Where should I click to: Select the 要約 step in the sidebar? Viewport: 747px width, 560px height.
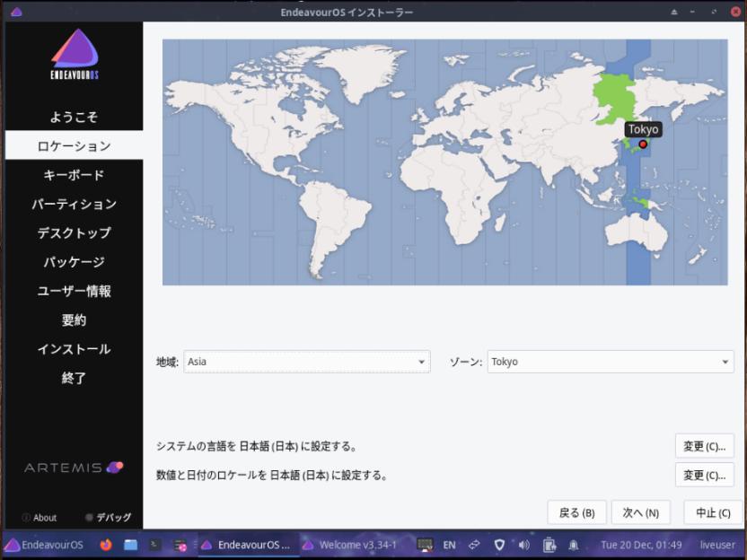(74, 320)
